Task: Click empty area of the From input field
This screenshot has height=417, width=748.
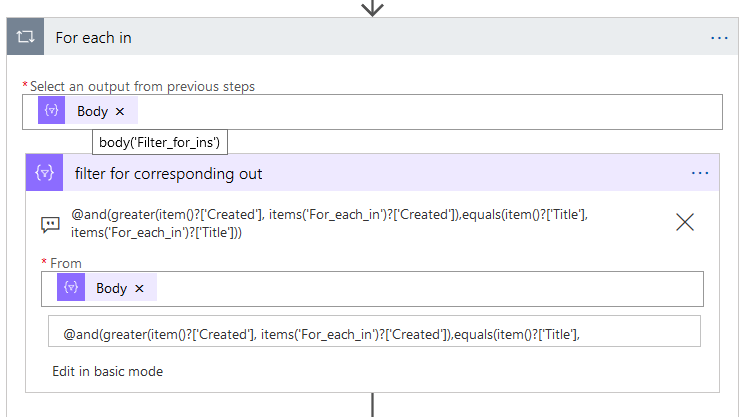Action: click(x=420, y=288)
